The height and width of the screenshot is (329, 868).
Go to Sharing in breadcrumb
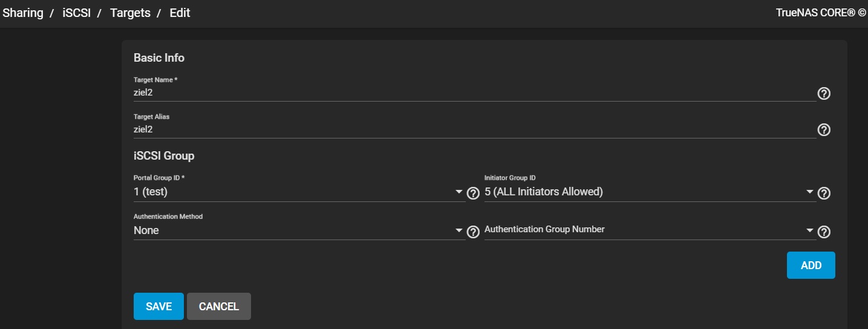pyautogui.click(x=23, y=13)
